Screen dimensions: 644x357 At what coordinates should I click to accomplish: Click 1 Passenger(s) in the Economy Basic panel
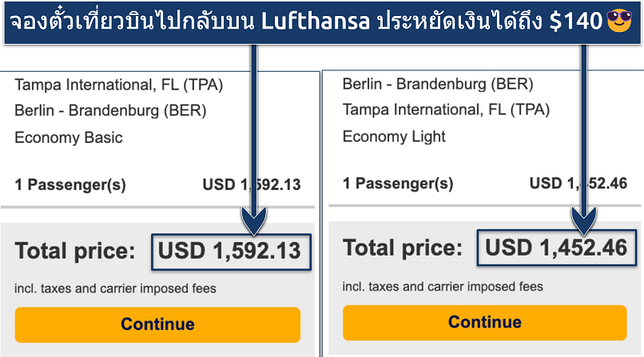coord(70,185)
